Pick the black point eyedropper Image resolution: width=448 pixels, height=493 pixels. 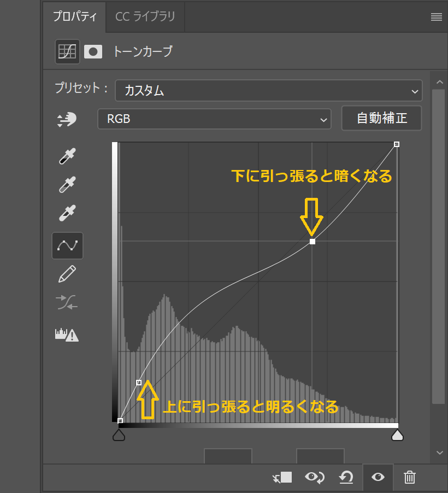[x=67, y=156]
